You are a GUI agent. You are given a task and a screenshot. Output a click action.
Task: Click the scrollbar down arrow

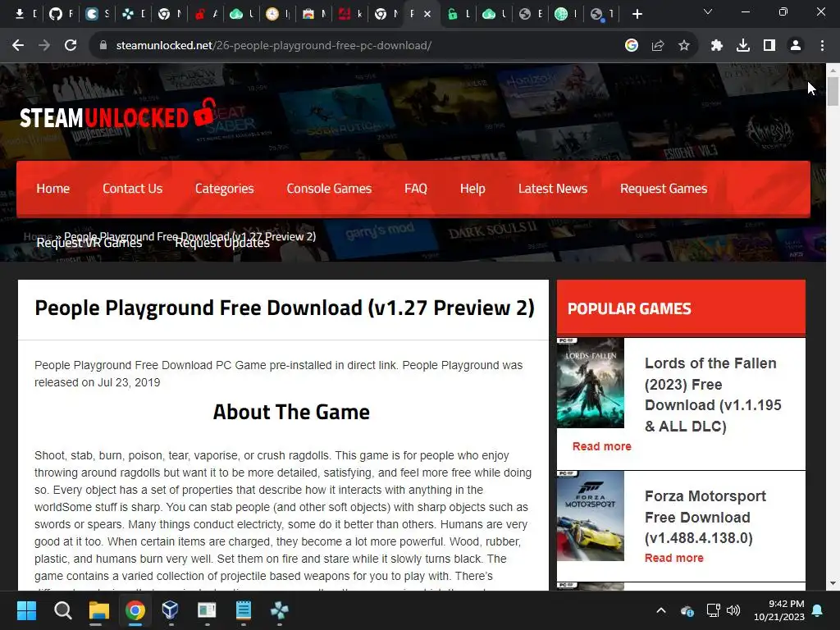point(833,583)
